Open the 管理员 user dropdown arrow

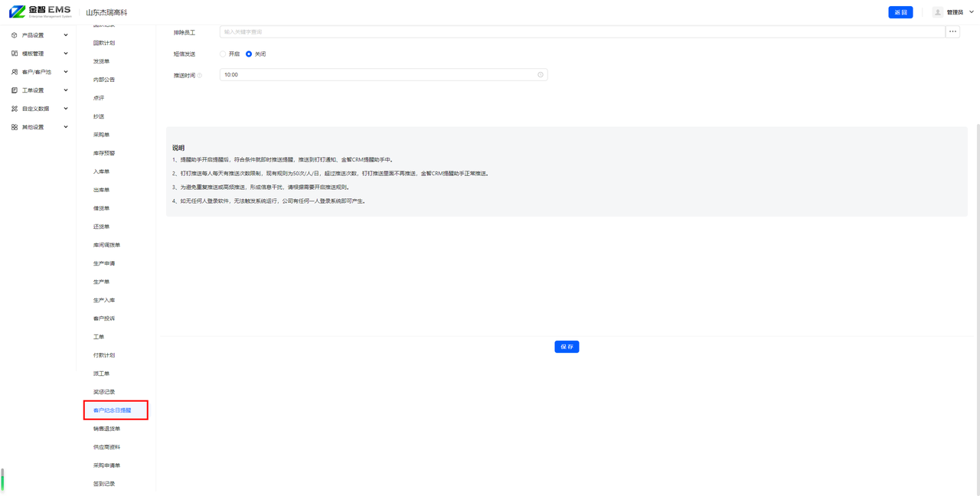coord(971,12)
